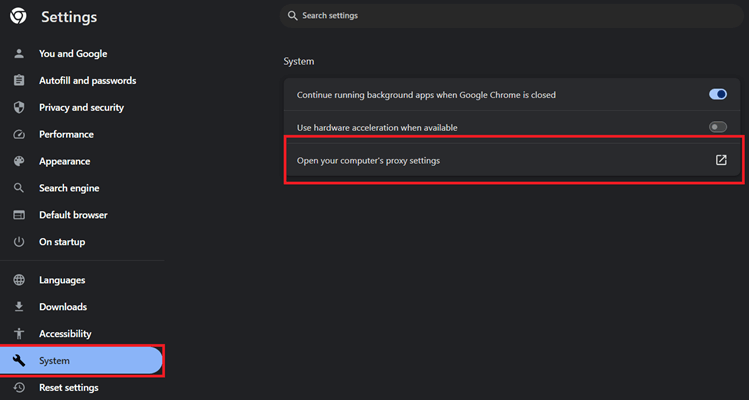Open the On startup section

click(x=62, y=242)
